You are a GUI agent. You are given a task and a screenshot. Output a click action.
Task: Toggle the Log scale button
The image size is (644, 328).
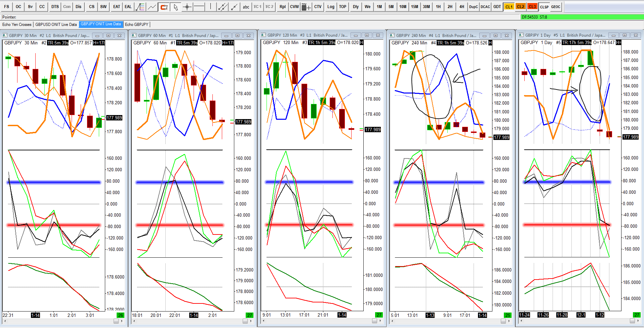pyautogui.click(x=331, y=7)
